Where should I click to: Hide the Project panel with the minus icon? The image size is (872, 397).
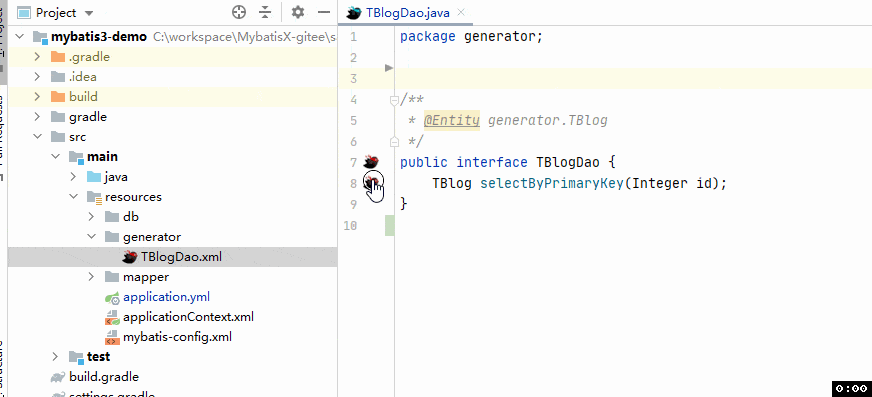coord(324,12)
